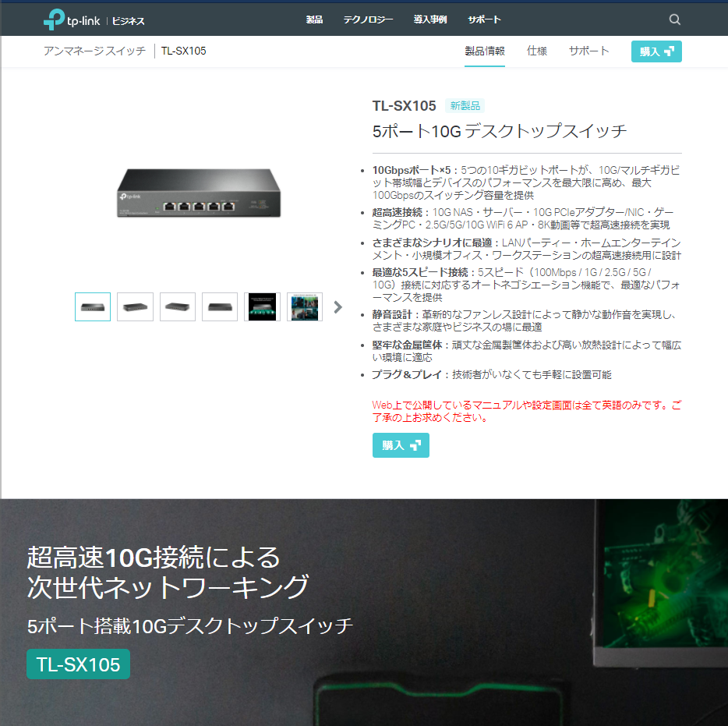Switch to the サポート tab below the header
Viewport: 728px width, 726px height.
pos(589,51)
